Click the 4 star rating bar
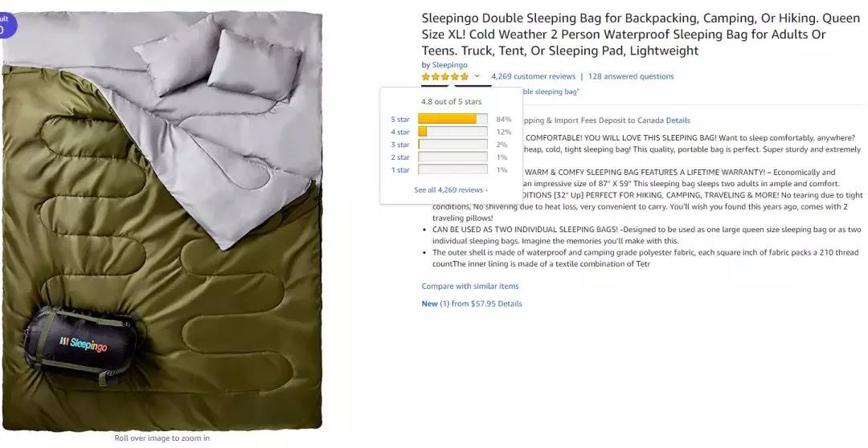The image size is (868, 448). point(452,132)
